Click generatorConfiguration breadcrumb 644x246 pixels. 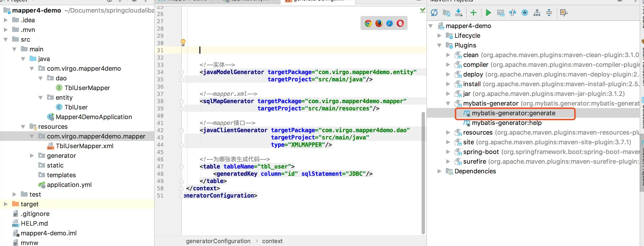tap(218, 241)
